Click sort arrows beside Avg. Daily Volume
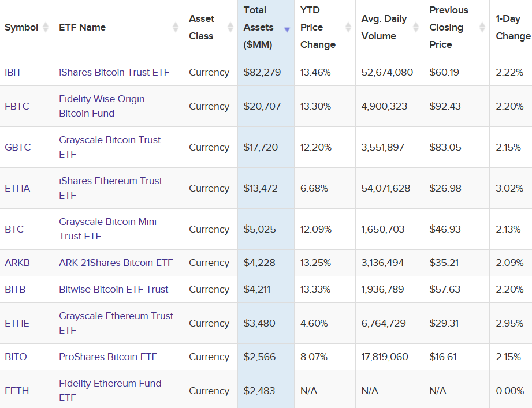Viewport: 532px width, 408px height. pos(416,27)
